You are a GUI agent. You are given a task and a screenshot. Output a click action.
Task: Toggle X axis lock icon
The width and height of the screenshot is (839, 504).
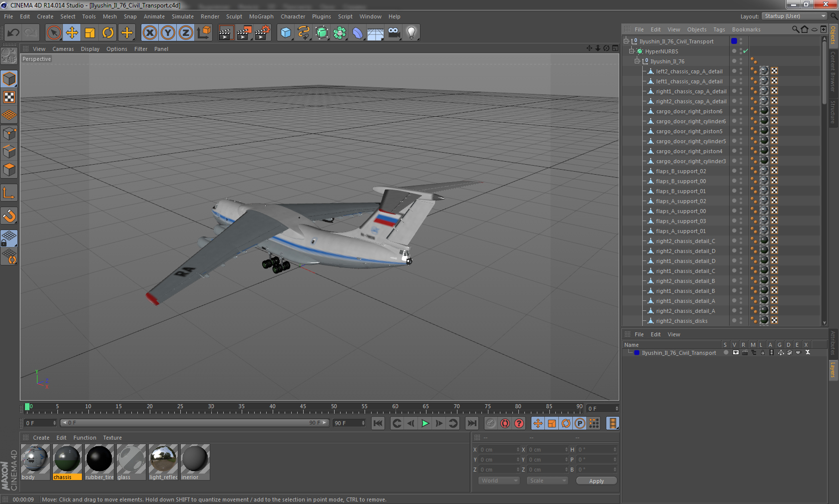[149, 33]
